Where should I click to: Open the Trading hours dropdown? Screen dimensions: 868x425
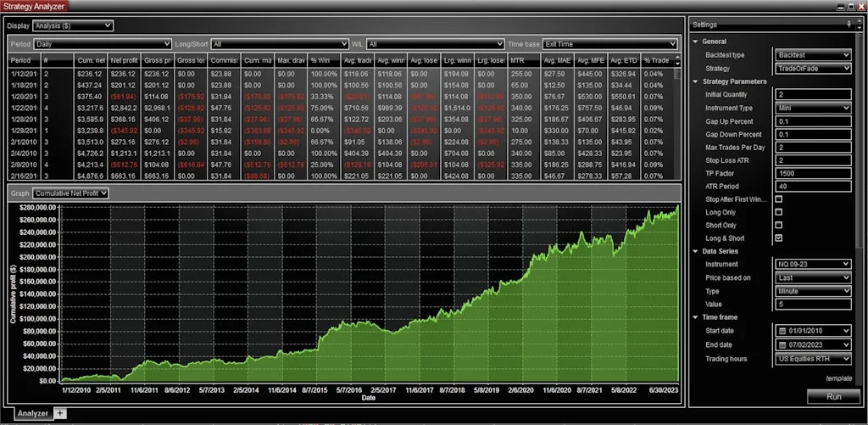[813, 359]
